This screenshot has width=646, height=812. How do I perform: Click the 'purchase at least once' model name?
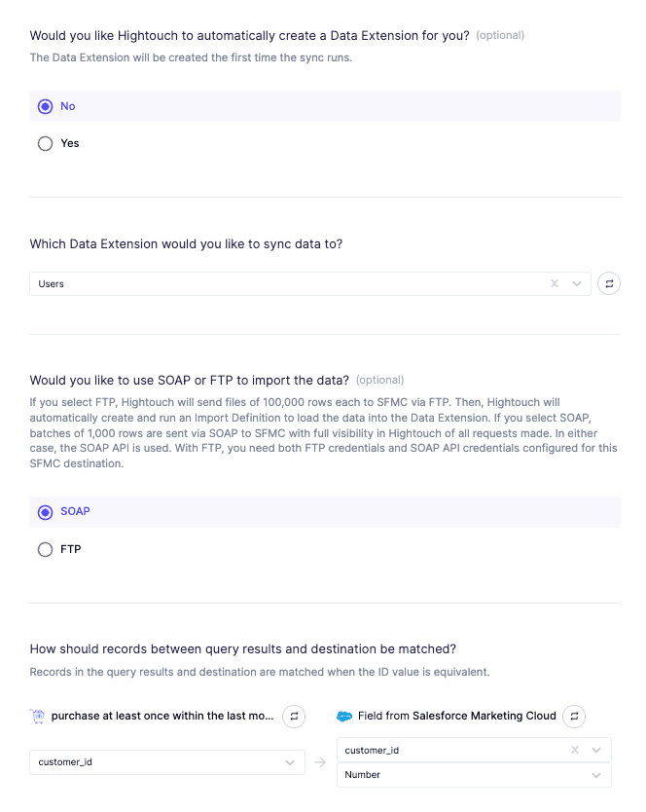(x=162, y=717)
